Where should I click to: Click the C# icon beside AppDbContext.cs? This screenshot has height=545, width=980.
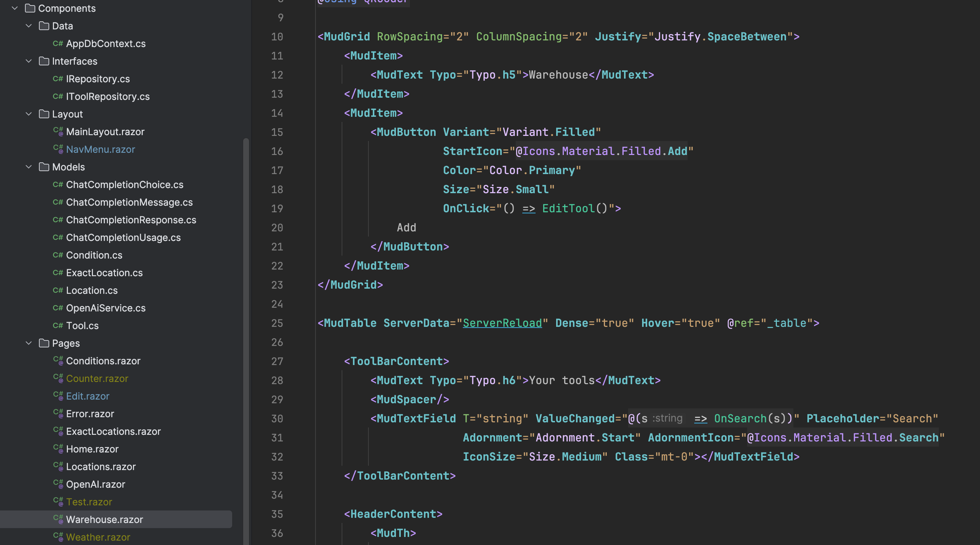point(58,44)
